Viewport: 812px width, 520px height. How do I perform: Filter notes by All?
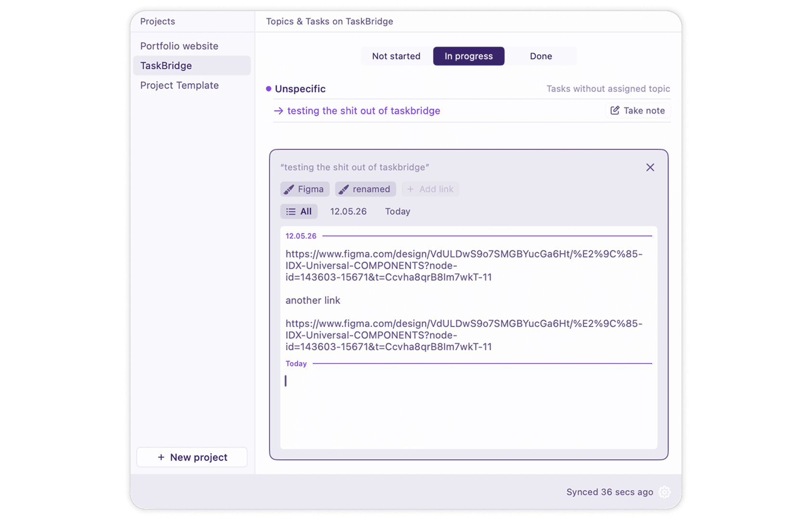coord(299,211)
